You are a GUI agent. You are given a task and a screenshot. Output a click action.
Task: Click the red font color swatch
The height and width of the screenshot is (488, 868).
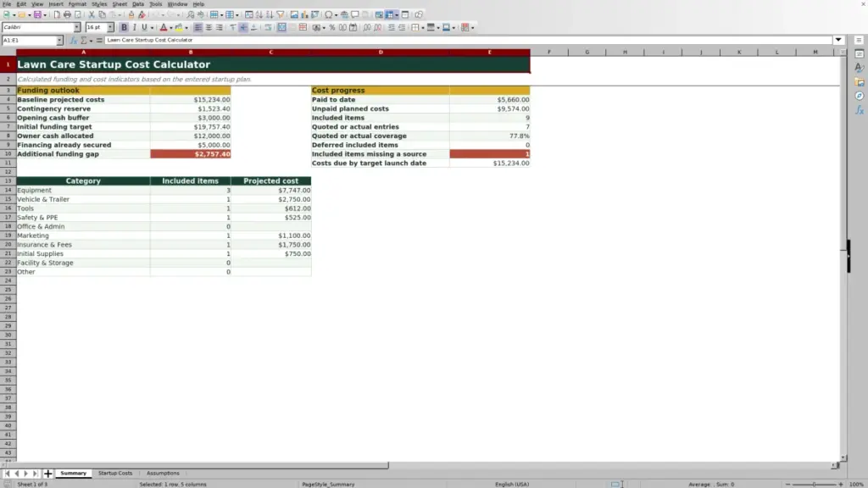coord(164,27)
